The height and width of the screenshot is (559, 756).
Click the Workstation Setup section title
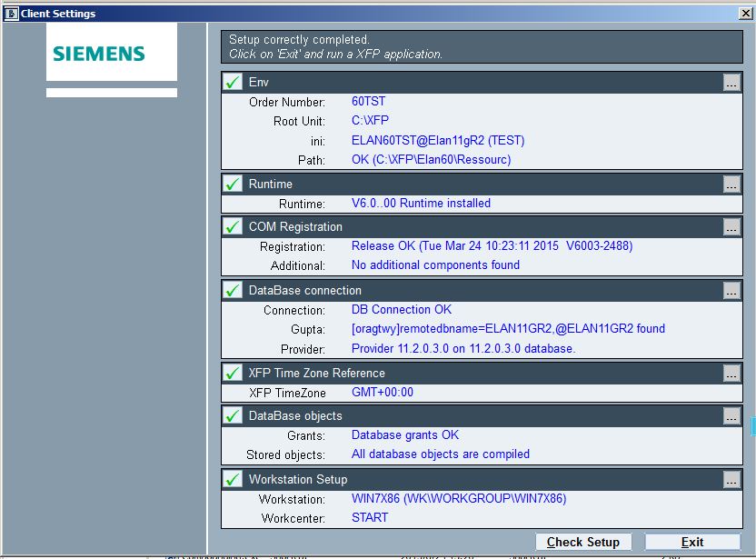[298, 479]
